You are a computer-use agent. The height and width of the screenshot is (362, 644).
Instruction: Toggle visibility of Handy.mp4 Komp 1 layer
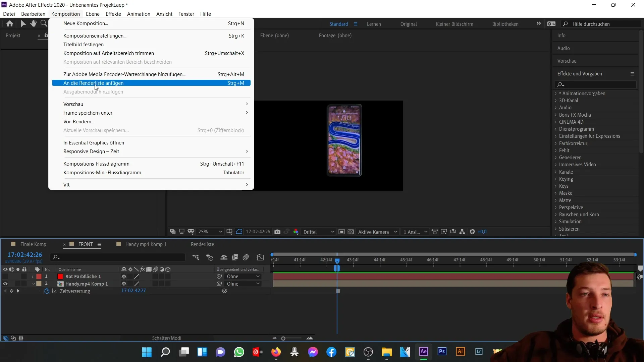coord(5,284)
